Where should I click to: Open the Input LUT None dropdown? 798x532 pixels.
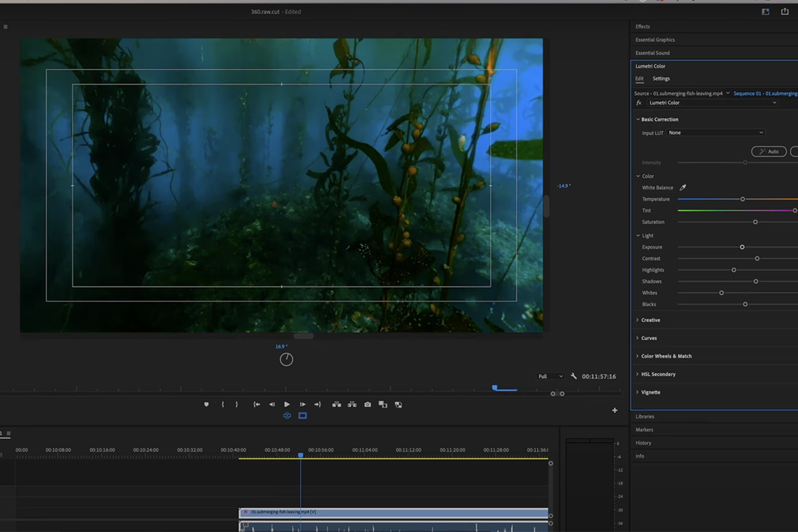[x=716, y=133]
